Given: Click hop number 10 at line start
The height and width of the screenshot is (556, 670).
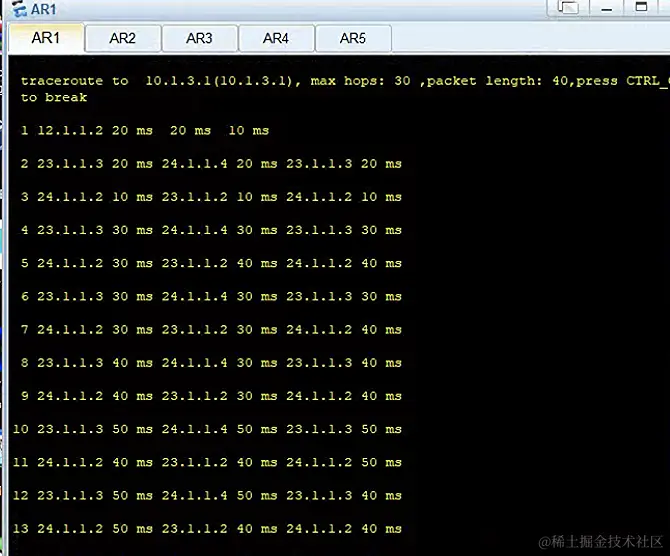Looking at the screenshot, I should tap(21, 429).
